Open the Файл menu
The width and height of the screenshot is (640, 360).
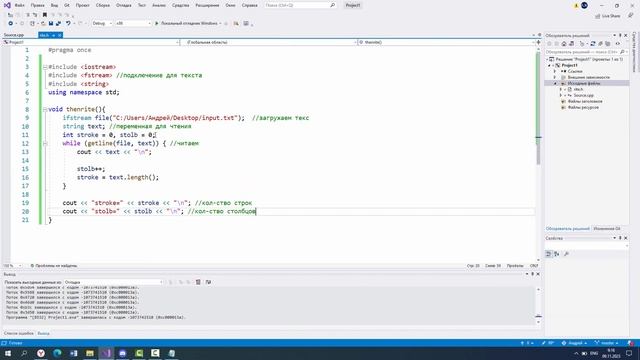coord(19,5)
